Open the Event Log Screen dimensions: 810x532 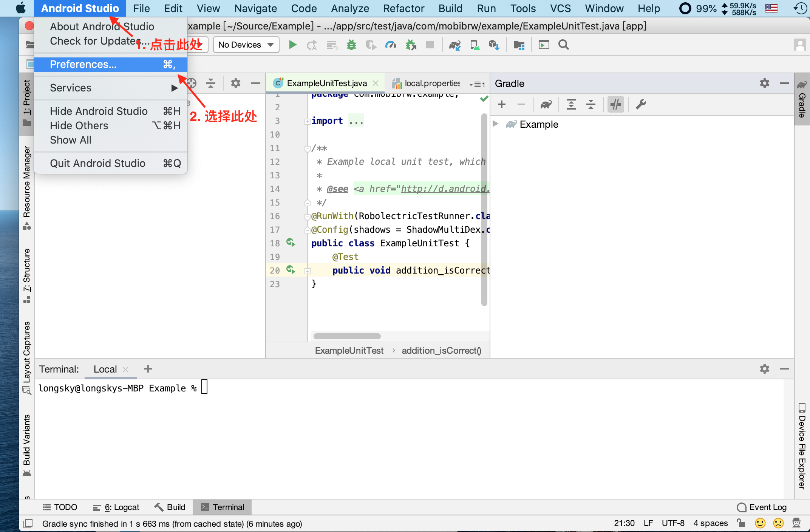pos(762,507)
